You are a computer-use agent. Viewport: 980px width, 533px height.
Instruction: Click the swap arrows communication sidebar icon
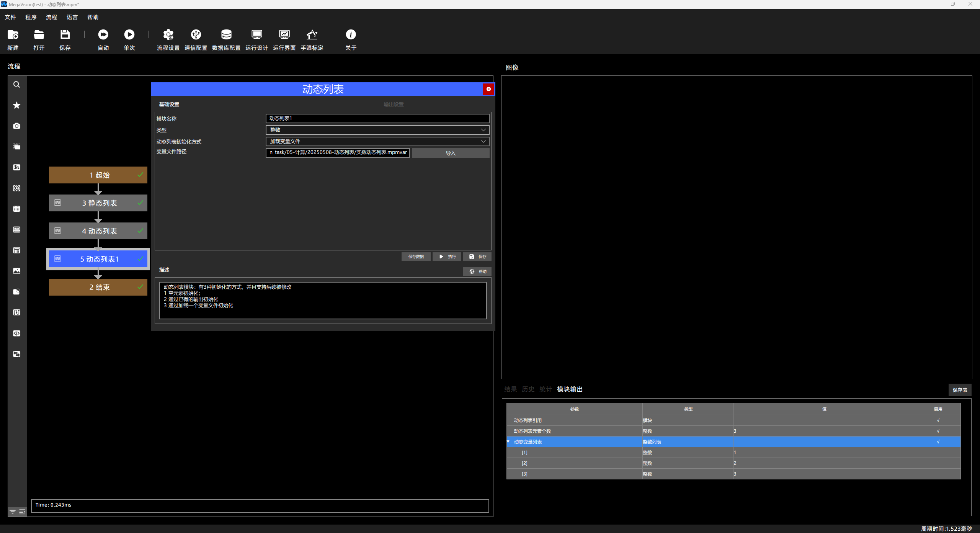17,354
